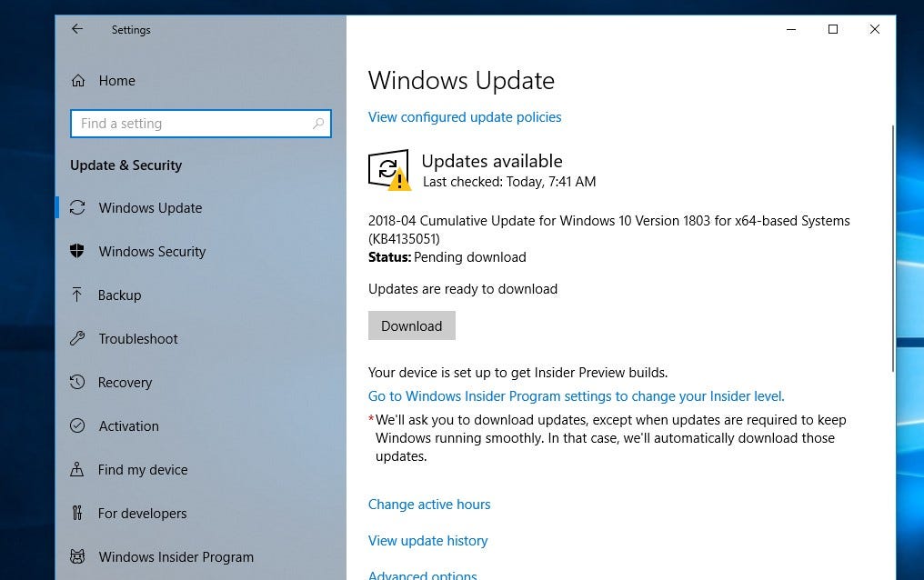Image resolution: width=924 pixels, height=580 pixels.
Task: Click the Find a setting search box
Action: (x=200, y=123)
